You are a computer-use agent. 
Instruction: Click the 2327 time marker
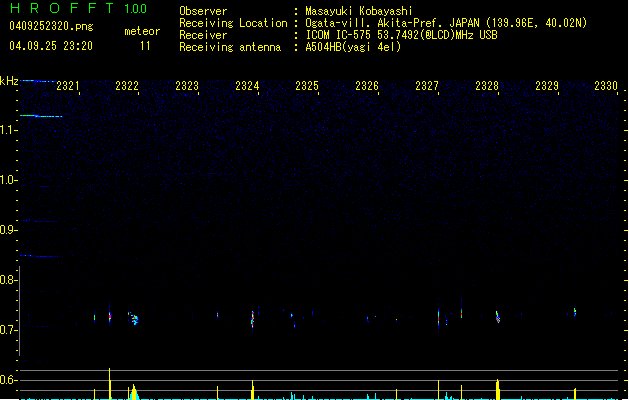(427, 86)
